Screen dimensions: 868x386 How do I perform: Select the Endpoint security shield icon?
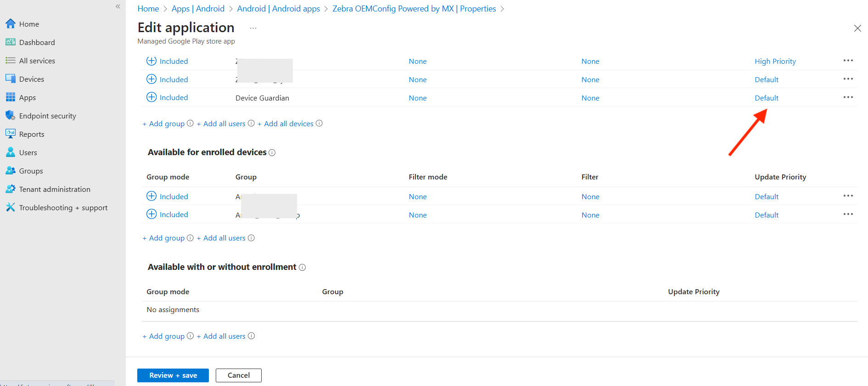point(11,116)
